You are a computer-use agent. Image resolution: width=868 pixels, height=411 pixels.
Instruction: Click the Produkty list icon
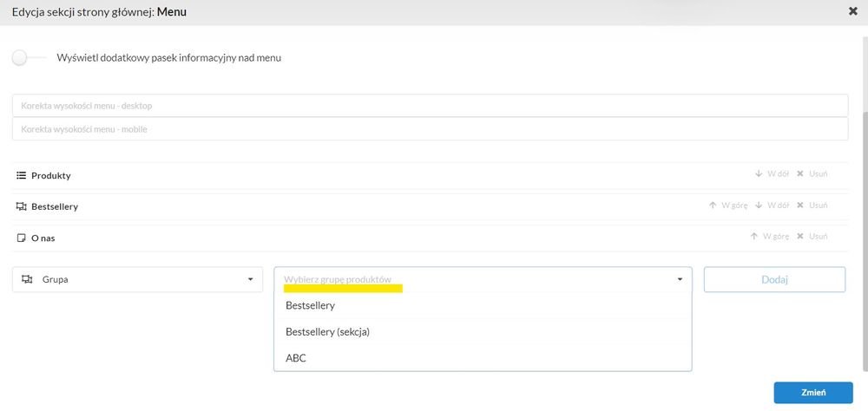coord(22,175)
